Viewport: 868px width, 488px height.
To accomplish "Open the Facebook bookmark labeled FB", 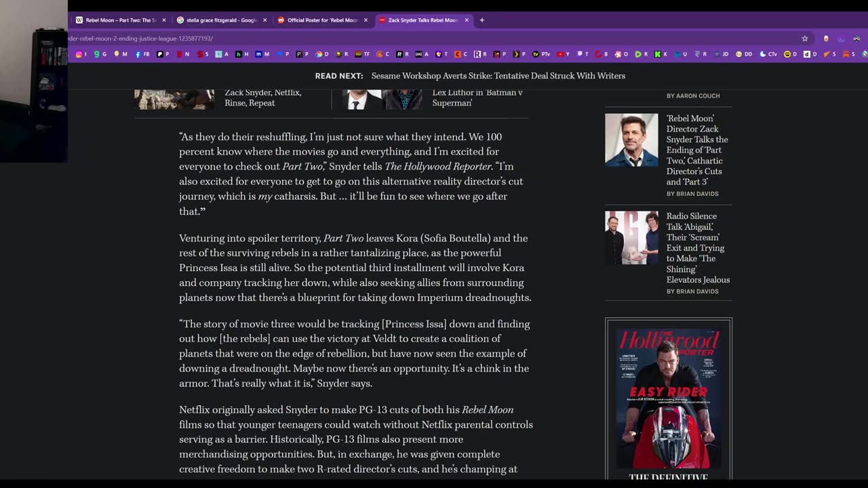I will tap(142, 54).
